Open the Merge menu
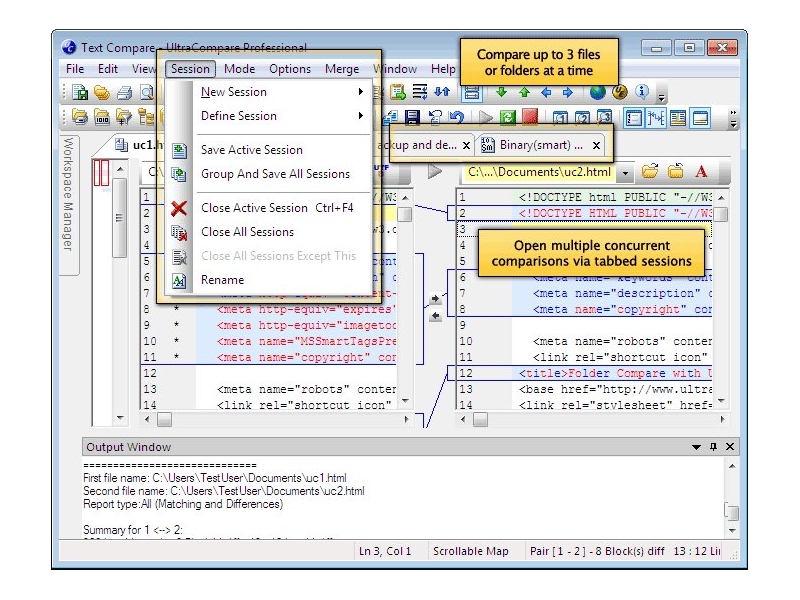 (342, 69)
